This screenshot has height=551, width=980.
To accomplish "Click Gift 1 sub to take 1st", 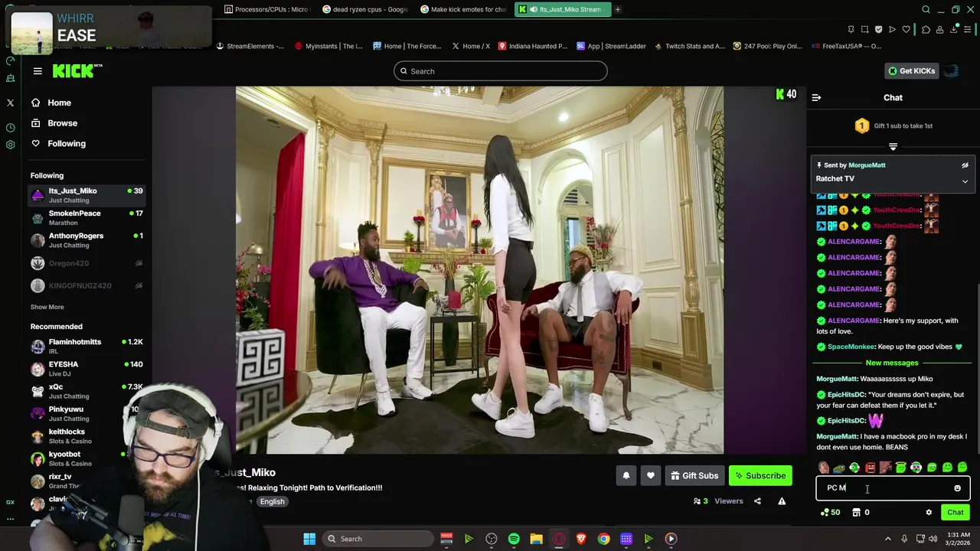I will click(x=893, y=126).
